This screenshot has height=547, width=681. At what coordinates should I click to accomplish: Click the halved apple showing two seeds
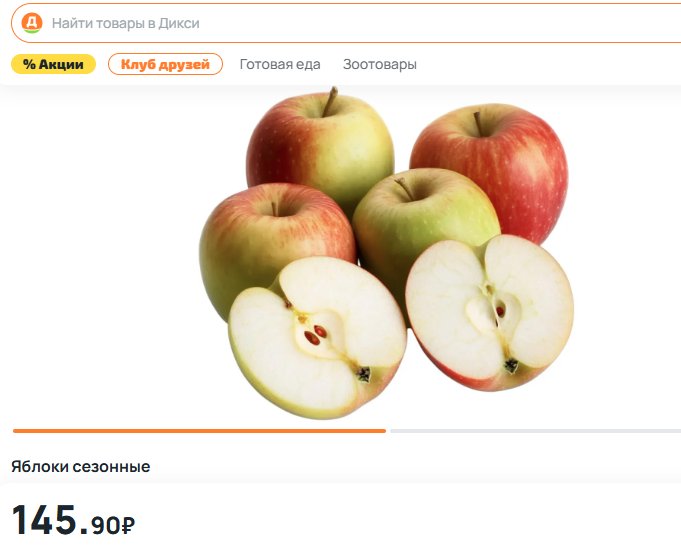(317, 338)
